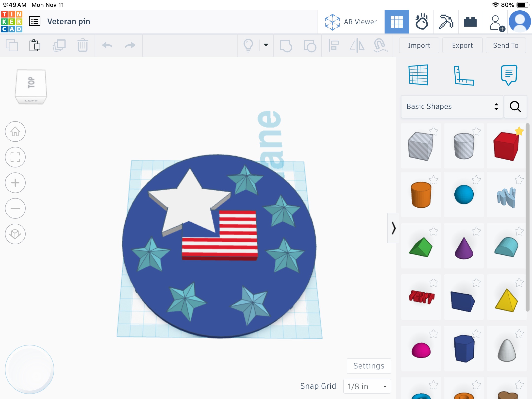The image size is (532, 399).
Task: Click the Zoom in plus button
Action: [x=15, y=183]
